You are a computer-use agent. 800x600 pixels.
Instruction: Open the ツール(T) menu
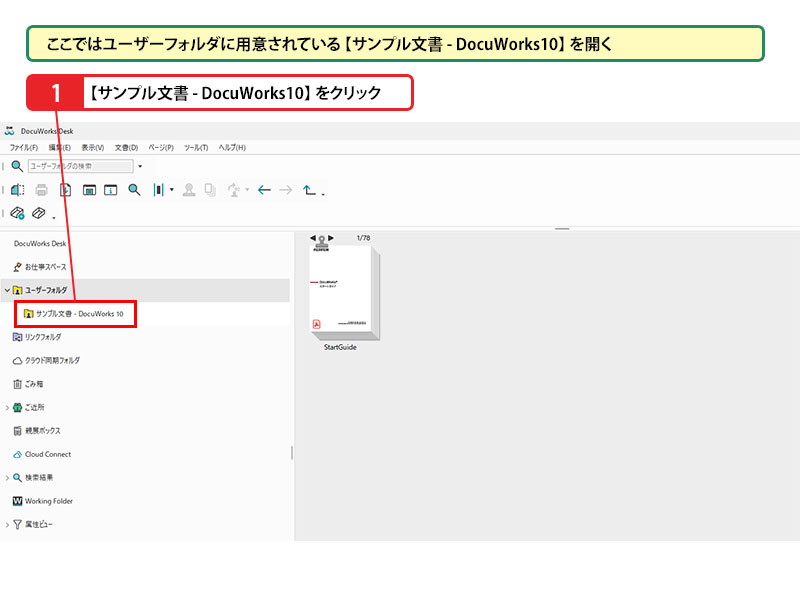coord(196,147)
